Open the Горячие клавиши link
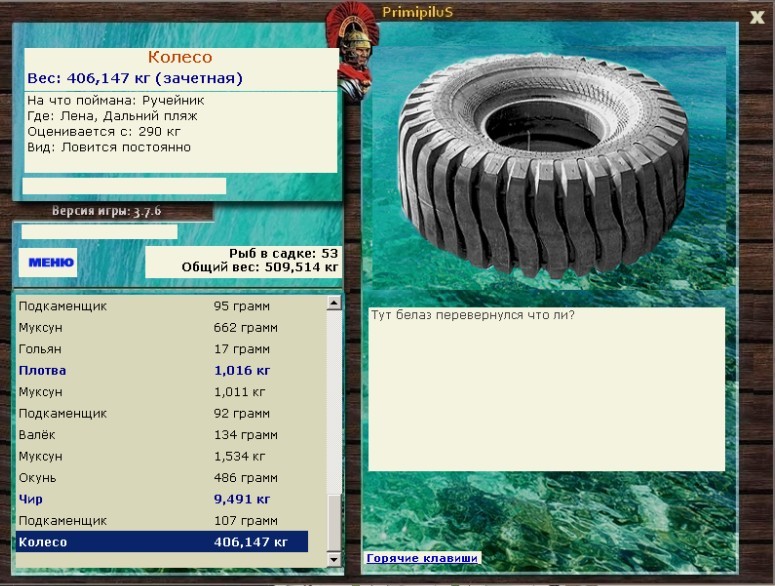Image resolution: width=775 pixels, height=586 pixels. 422,558
